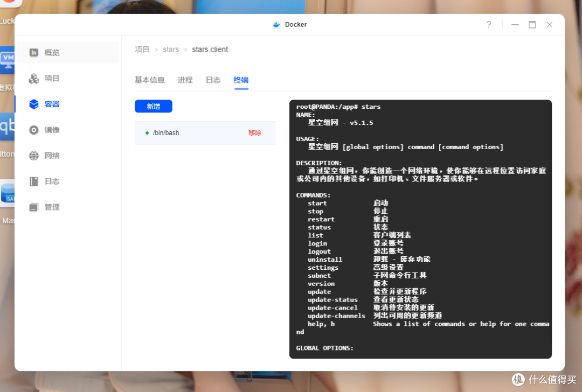This screenshot has height=392, width=582.
Task: Click the 网络 globe icon
Action: tap(34, 156)
